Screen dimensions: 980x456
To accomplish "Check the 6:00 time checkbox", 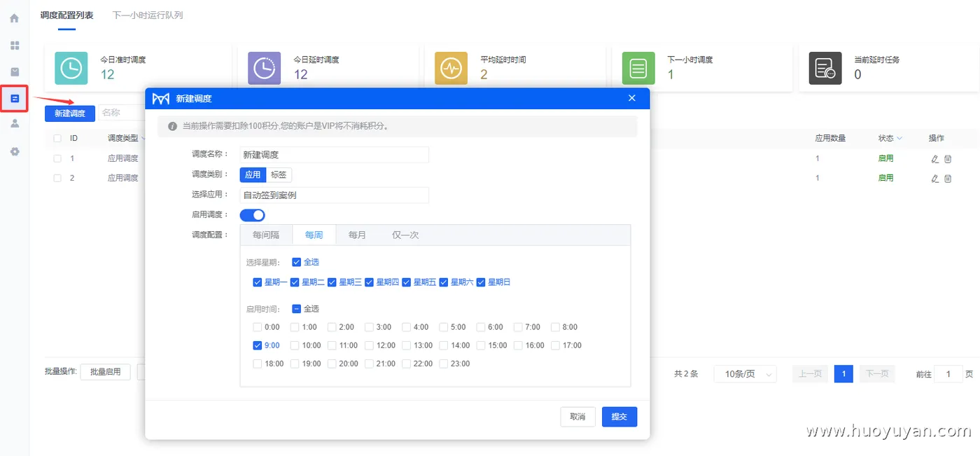I will coord(481,327).
